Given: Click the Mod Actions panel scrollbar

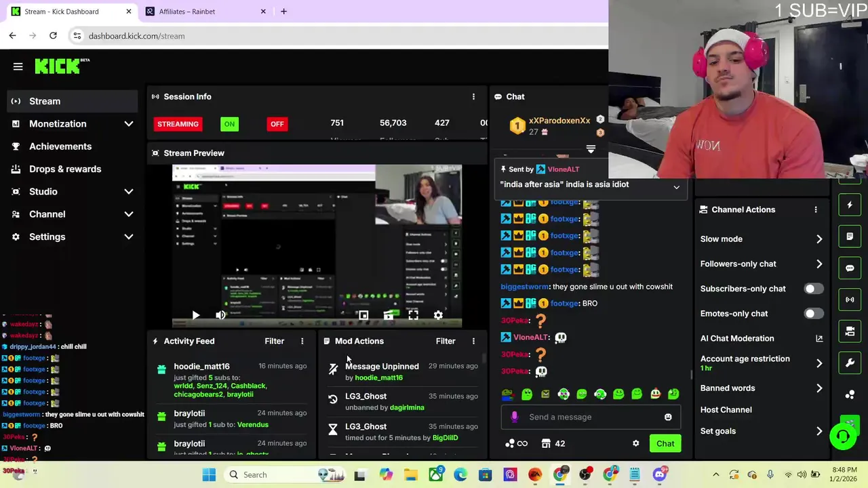Looking at the screenshot, I should tap(484, 359).
